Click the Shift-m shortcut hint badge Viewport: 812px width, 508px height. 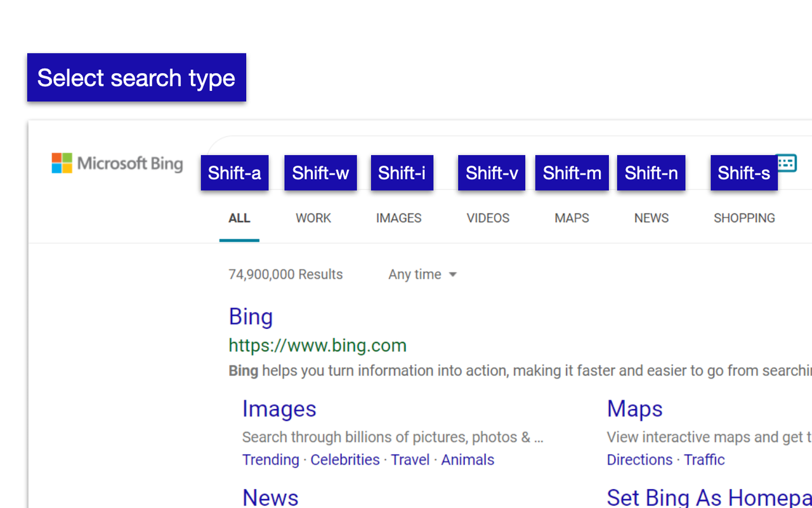coord(572,173)
